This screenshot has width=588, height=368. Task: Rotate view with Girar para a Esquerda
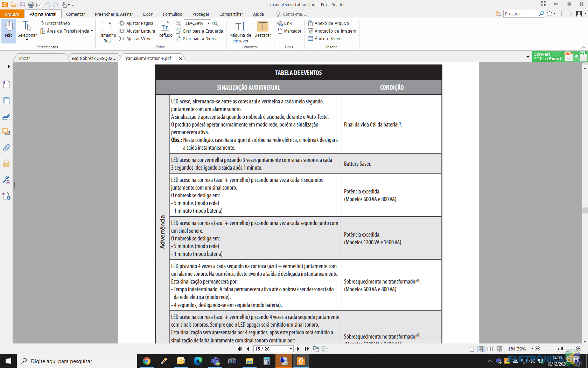click(x=199, y=31)
